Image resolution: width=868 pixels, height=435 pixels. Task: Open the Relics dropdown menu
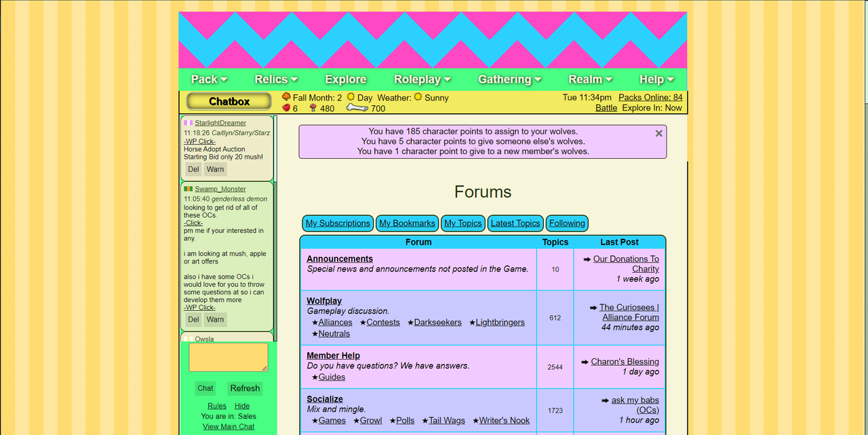click(276, 79)
